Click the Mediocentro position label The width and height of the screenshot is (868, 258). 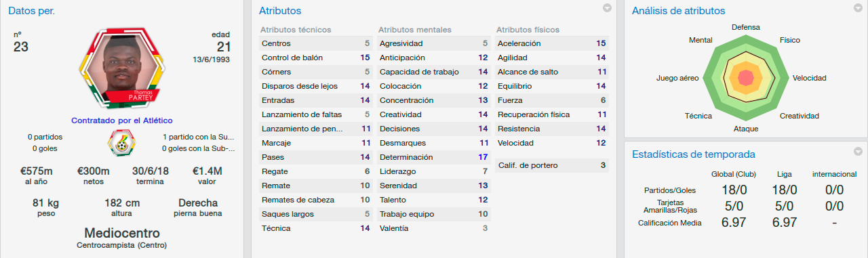[x=122, y=233]
